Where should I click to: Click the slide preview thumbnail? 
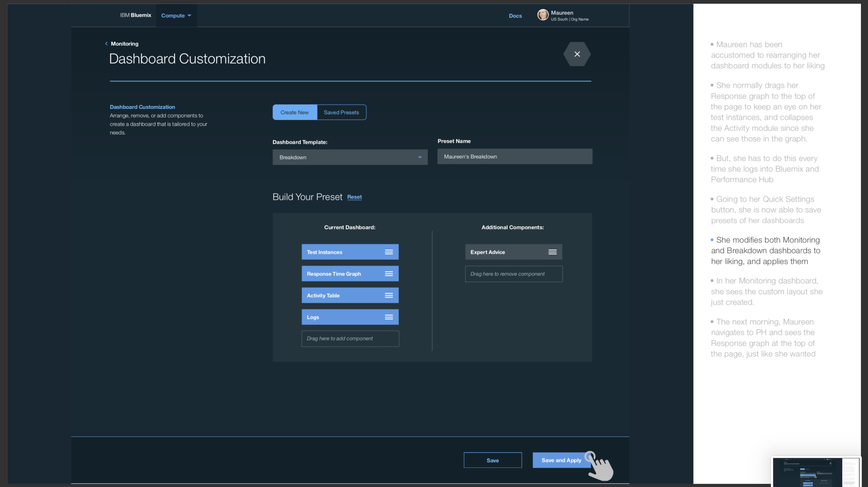click(816, 472)
